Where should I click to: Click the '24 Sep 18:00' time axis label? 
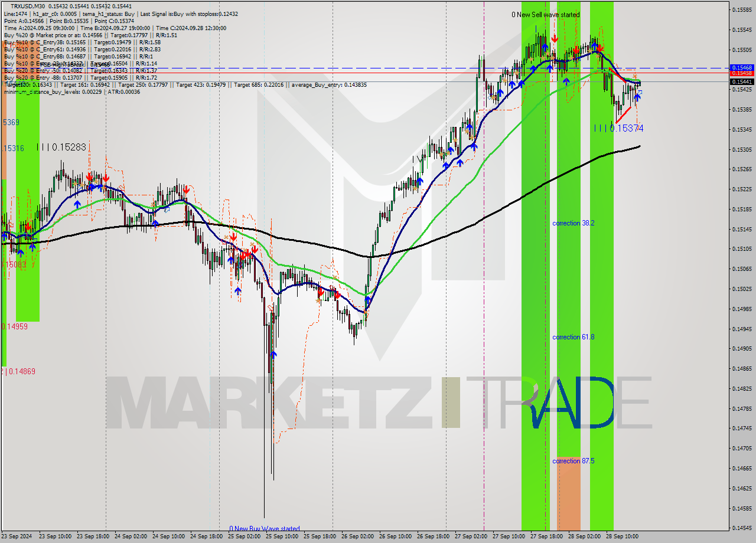coord(207,537)
